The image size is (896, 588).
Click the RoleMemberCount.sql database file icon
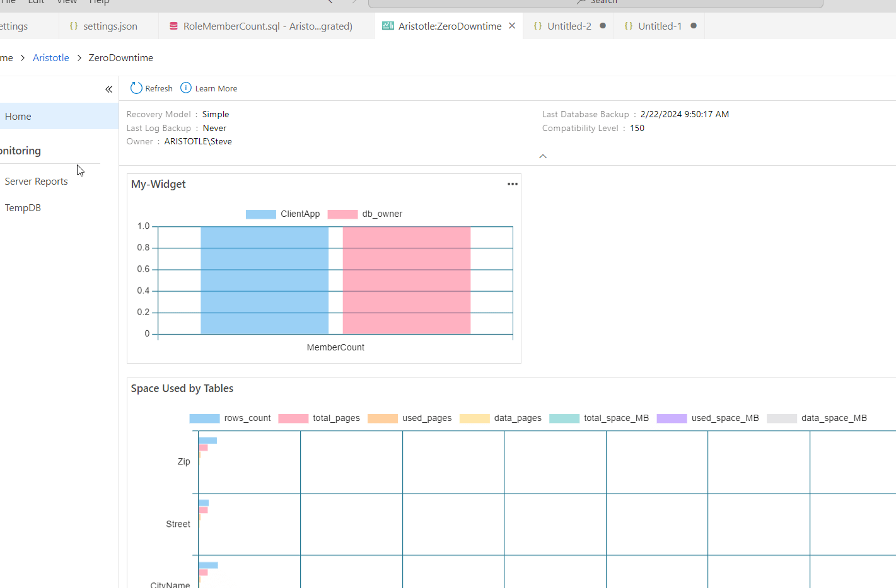point(173,26)
